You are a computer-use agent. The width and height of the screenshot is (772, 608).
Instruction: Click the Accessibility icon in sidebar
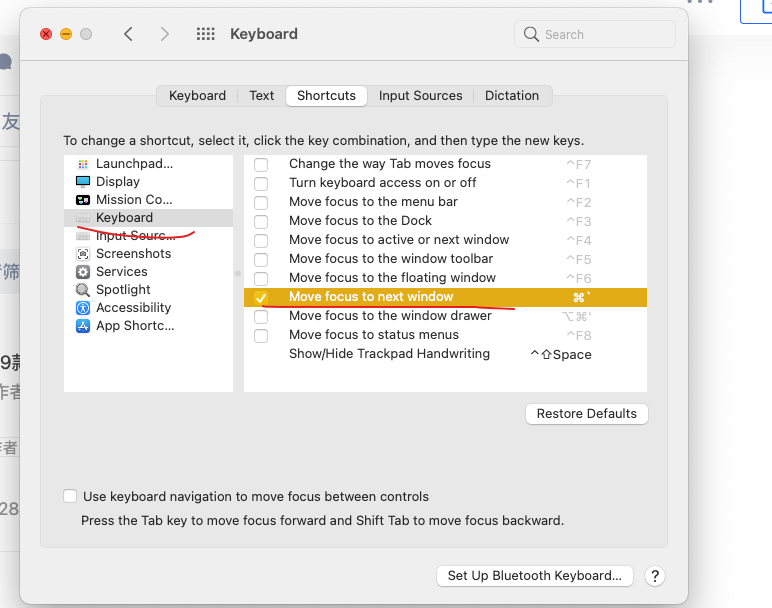(83, 308)
